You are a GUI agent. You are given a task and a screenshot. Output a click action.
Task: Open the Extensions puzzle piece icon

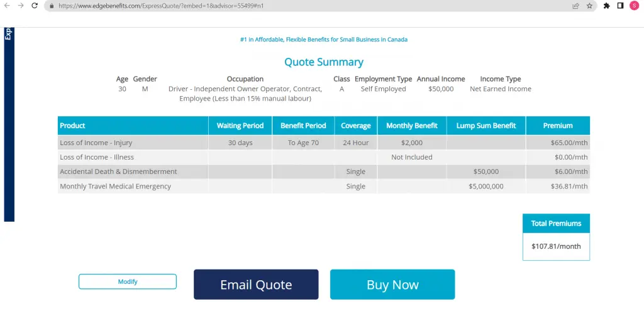[606, 6]
